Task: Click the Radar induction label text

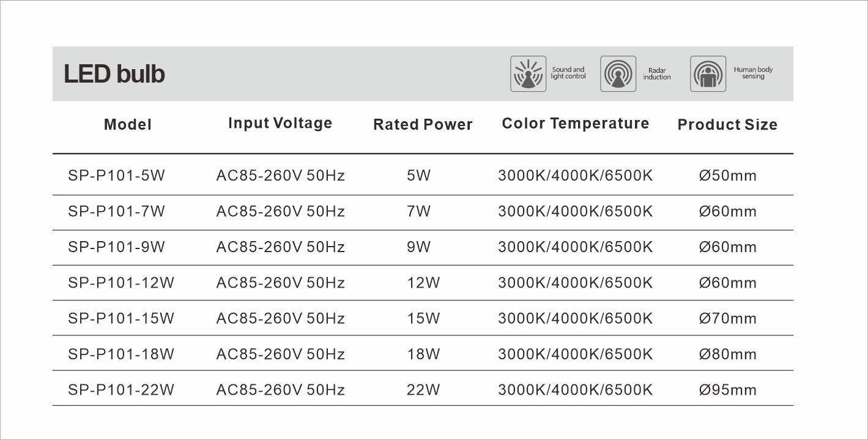Action: [x=657, y=74]
